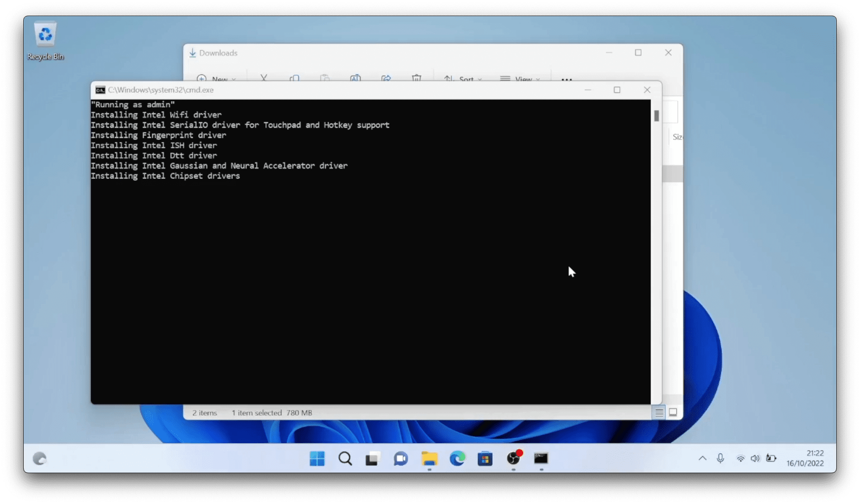Switch Downloads to details view
Viewport: 860px width, 504px height.
click(x=659, y=413)
